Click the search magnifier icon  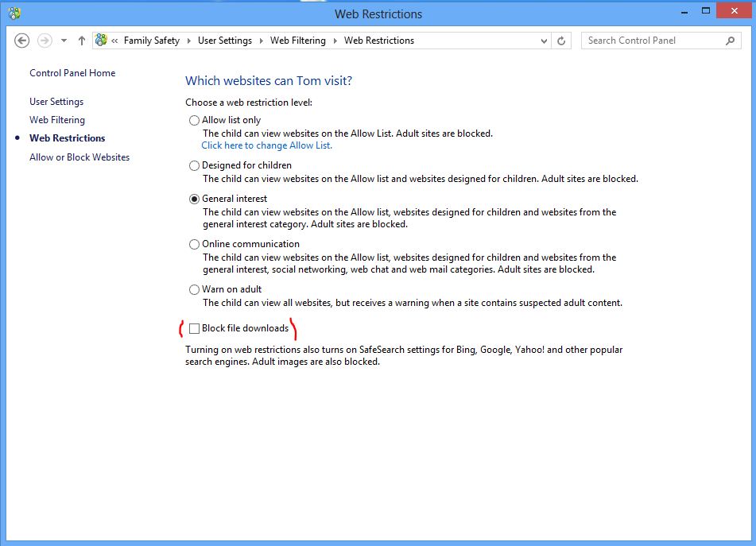(731, 41)
